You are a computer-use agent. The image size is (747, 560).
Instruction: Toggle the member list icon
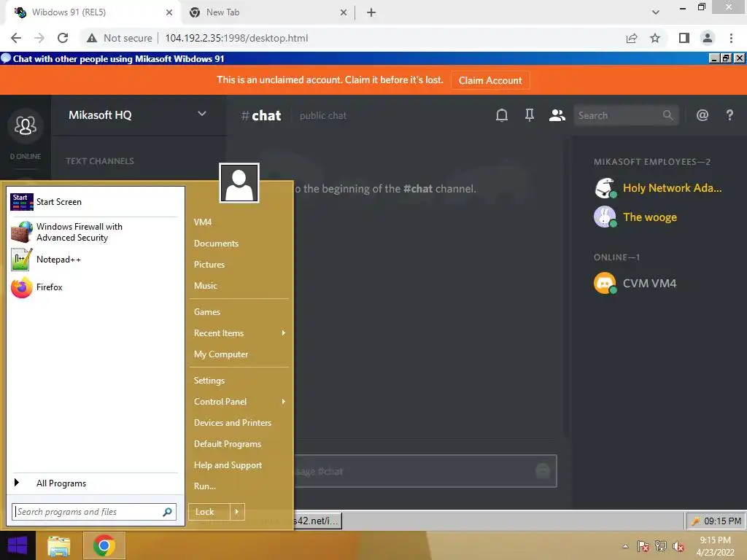(557, 115)
